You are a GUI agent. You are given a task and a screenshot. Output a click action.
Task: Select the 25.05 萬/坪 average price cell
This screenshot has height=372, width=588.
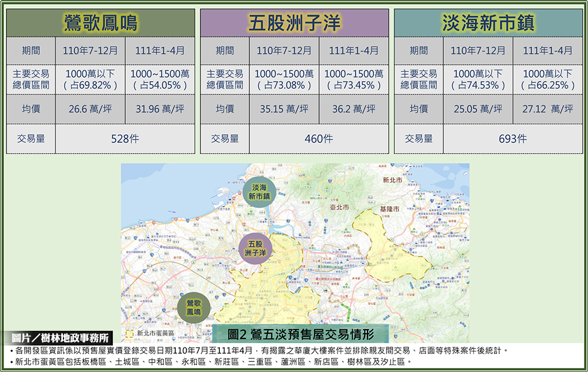[x=477, y=109]
